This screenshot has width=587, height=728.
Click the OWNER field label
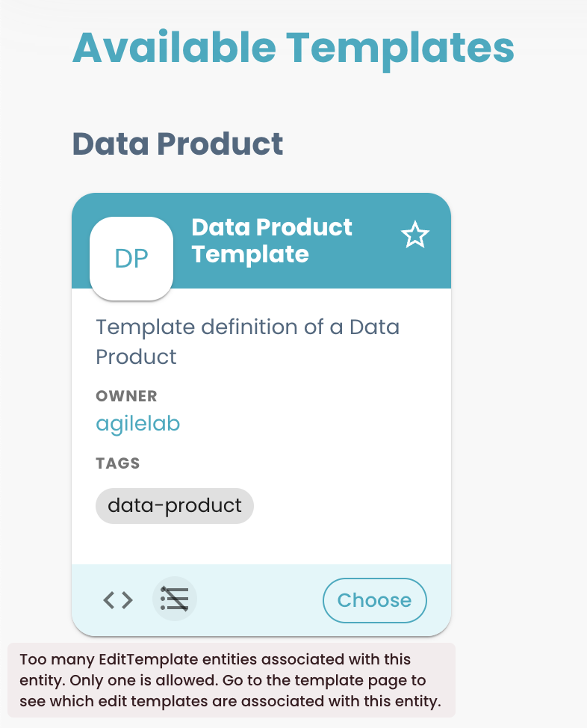(x=126, y=396)
